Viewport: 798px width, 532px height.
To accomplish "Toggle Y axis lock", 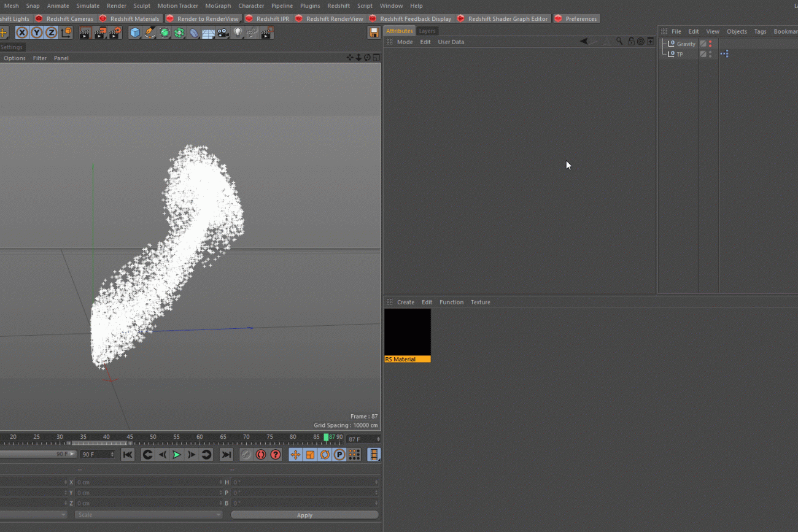I will [x=37, y=33].
